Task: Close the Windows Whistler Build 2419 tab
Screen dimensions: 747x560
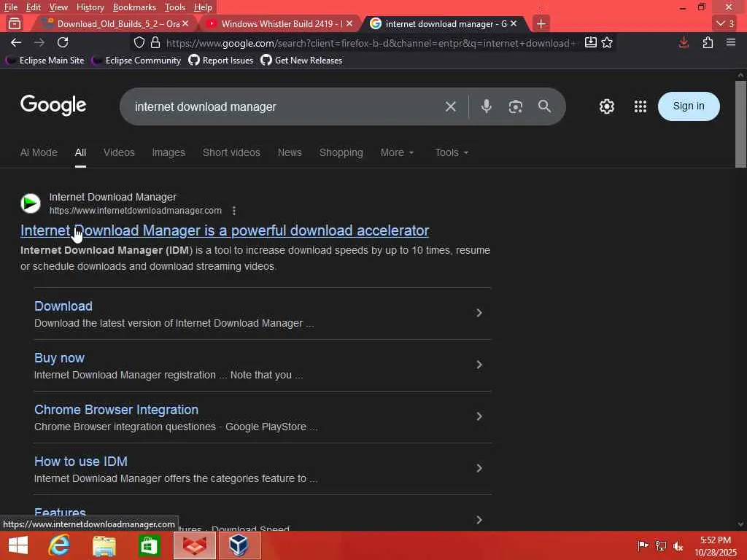Action: click(x=349, y=23)
